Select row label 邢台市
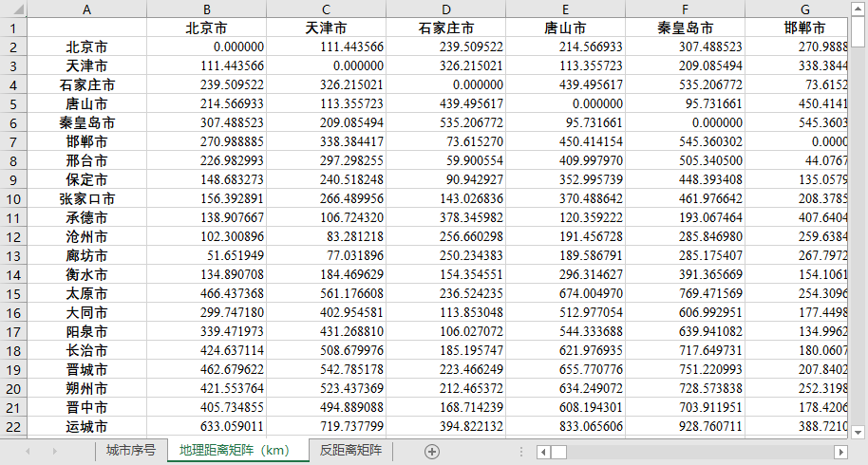Viewport: 868px width, 465px height. [x=87, y=161]
